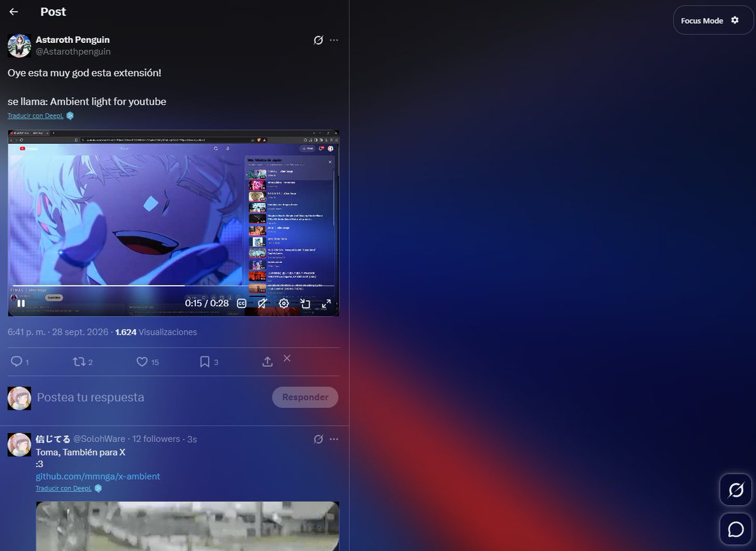Open the Astaroth Penguin display name

(72, 40)
